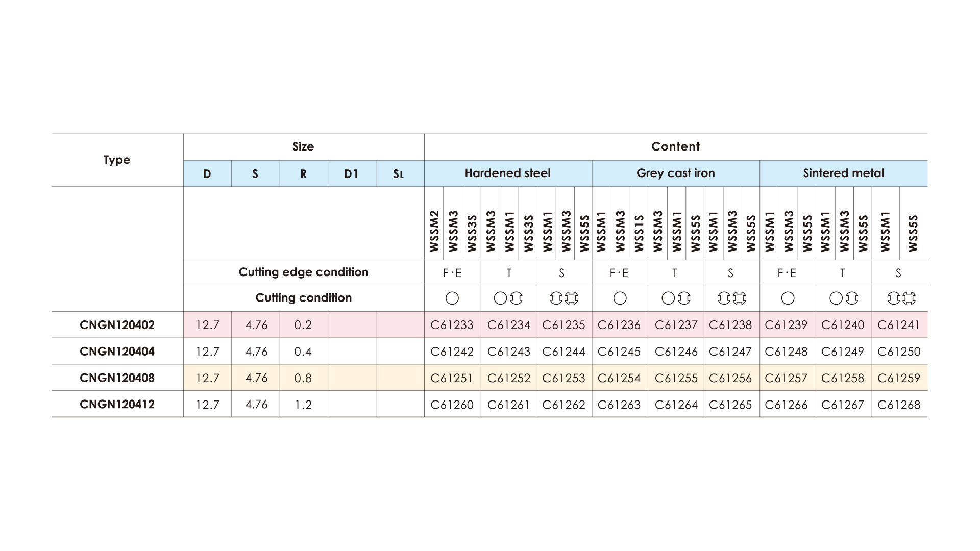The height and width of the screenshot is (551, 980).
Task: Select the CNGN120412 type row label
Action: 117,405
